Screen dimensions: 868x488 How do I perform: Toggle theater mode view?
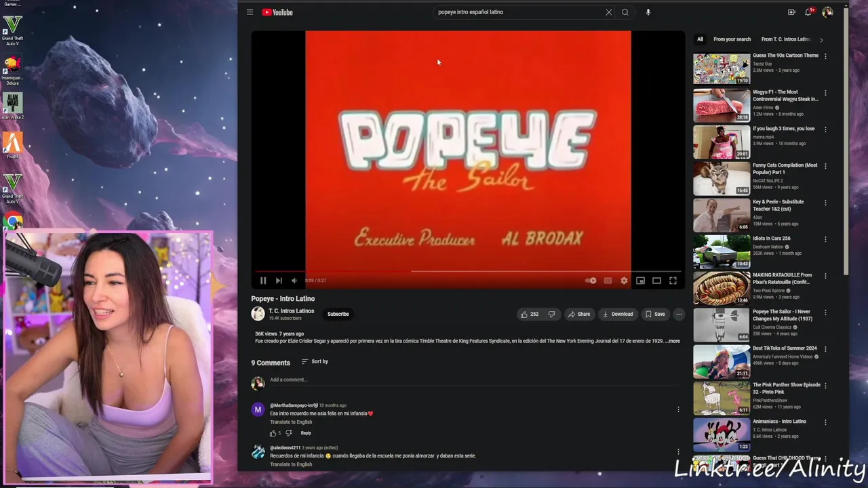pos(656,281)
